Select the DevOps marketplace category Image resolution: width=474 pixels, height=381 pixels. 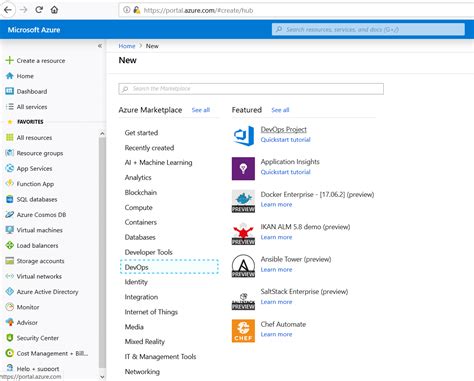tap(169, 267)
